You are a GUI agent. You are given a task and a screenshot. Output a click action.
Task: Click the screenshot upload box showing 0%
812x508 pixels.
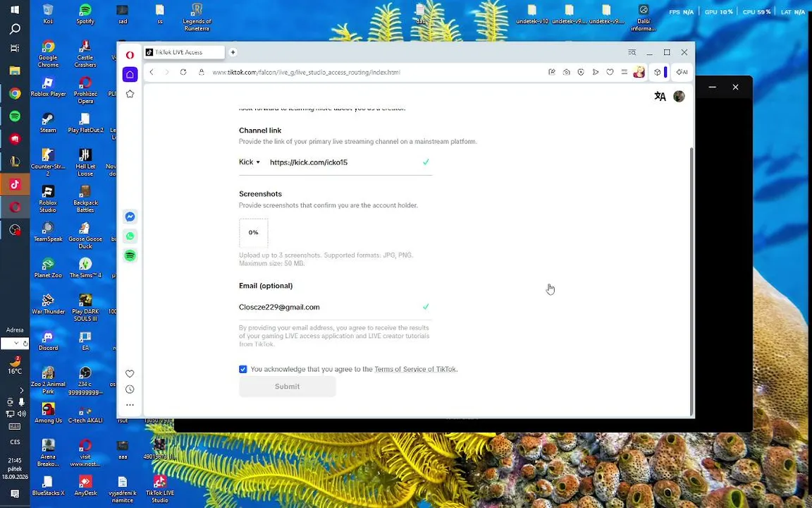point(253,233)
